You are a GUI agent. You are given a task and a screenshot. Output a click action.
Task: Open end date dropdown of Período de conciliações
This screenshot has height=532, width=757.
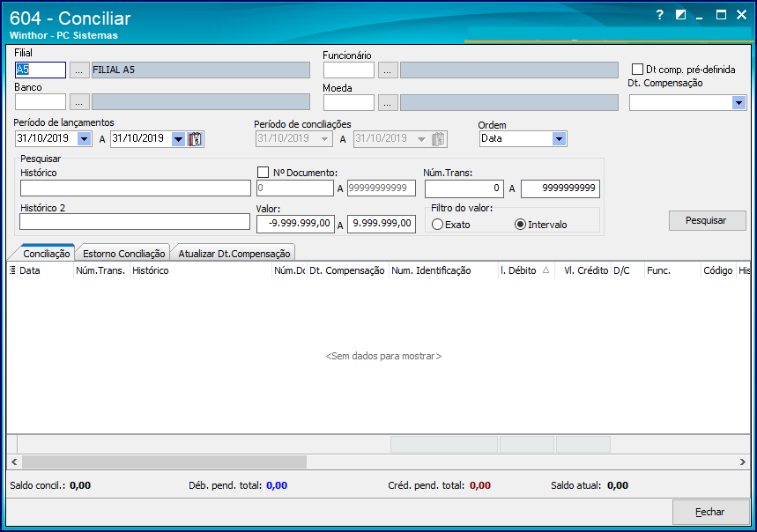[x=421, y=139]
